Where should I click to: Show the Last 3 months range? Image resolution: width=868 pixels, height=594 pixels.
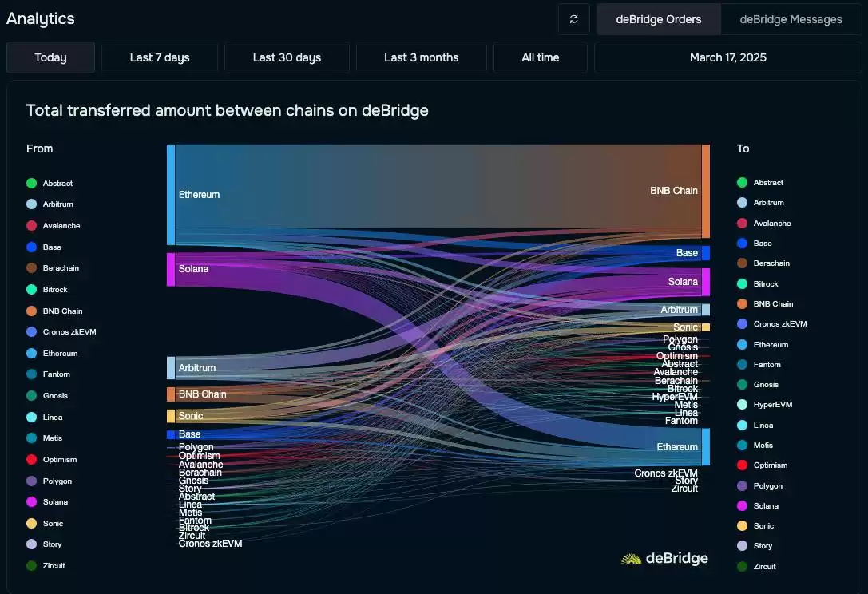tap(422, 57)
